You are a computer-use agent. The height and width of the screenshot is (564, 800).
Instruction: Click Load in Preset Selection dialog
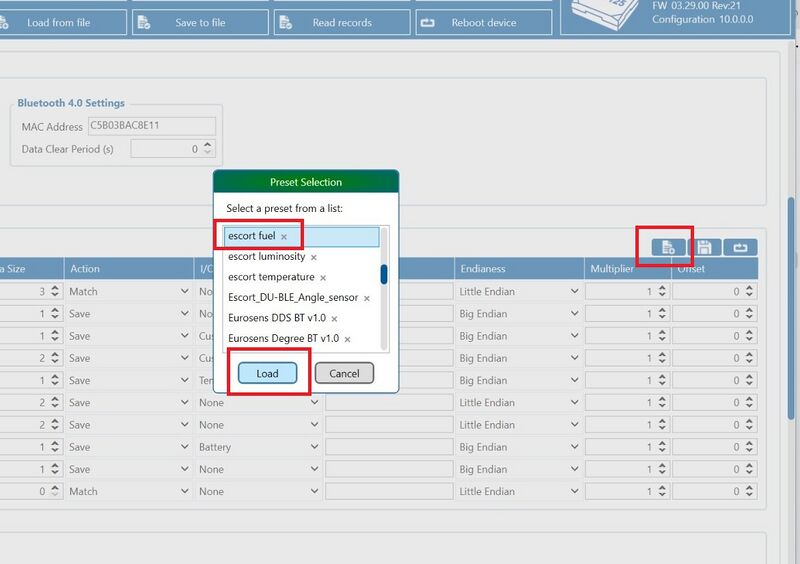(267, 373)
